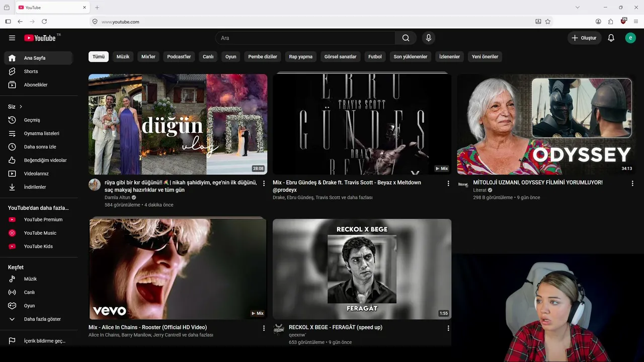Open a new browser tab
This screenshot has height=362, width=644.
(97, 8)
